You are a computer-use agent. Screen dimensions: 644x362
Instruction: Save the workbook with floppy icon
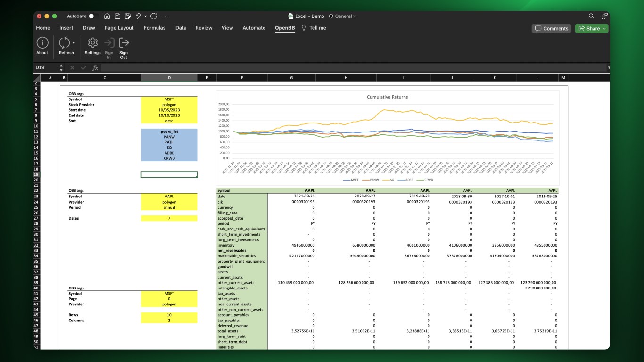pyautogui.click(x=117, y=16)
